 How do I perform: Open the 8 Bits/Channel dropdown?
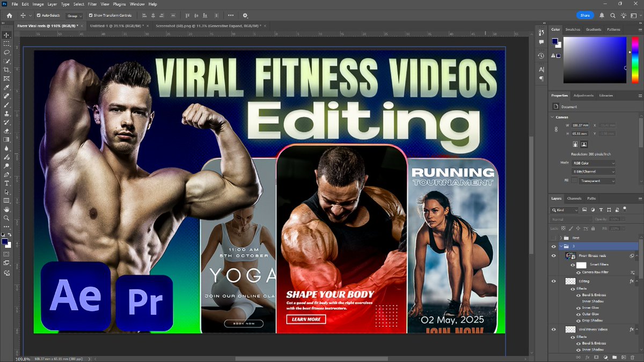(x=594, y=172)
